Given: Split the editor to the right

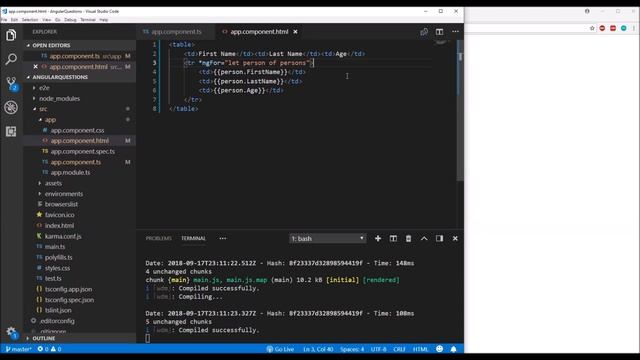Looking at the screenshot, I should pyautogui.click(x=439, y=32).
